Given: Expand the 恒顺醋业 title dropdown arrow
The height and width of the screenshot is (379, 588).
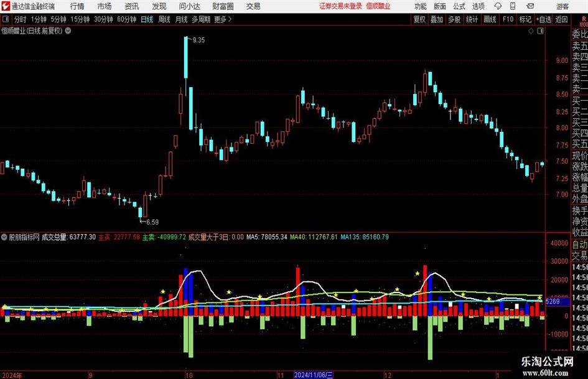Looking at the screenshot, I should [68, 30].
